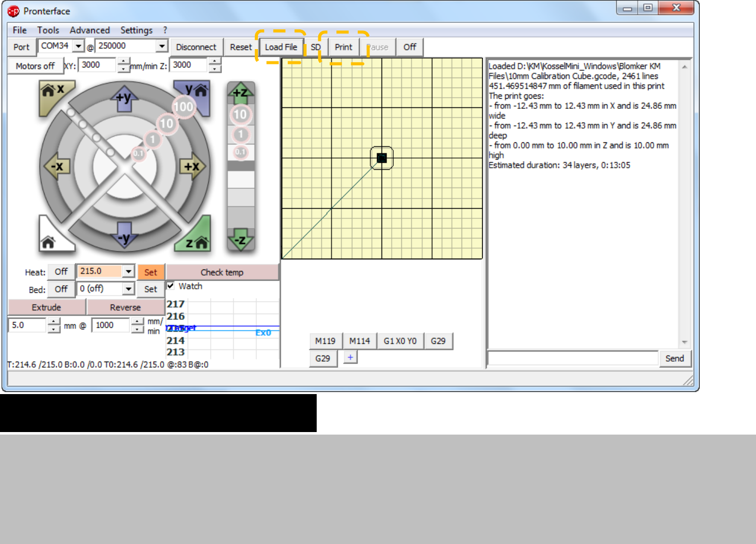Click the Load File button
This screenshot has height=544, width=756.
pos(281,47)
